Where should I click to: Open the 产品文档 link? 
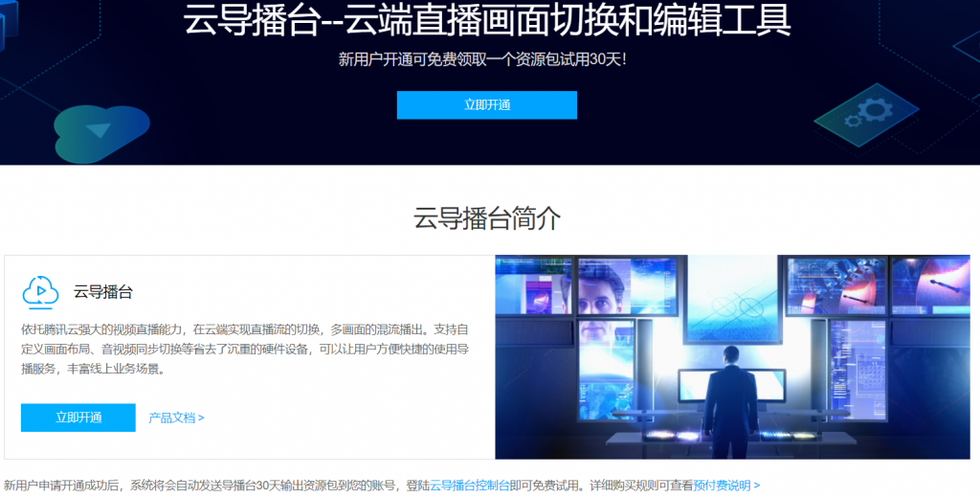176,418
